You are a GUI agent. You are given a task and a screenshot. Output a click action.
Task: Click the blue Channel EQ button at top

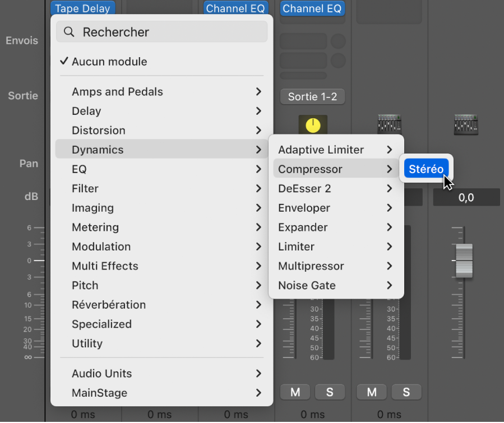point(235,8)
